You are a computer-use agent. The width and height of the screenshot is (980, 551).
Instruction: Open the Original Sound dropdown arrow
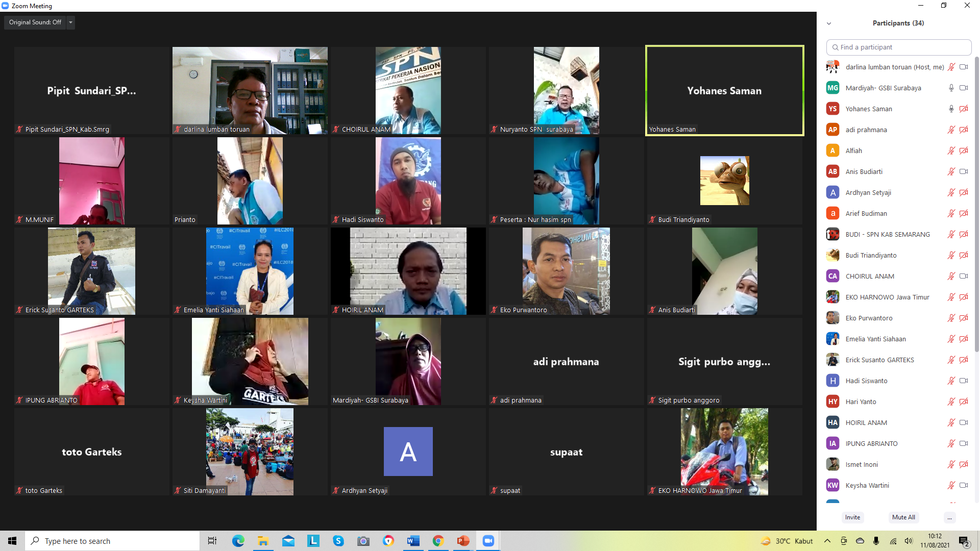coord(71,22)
